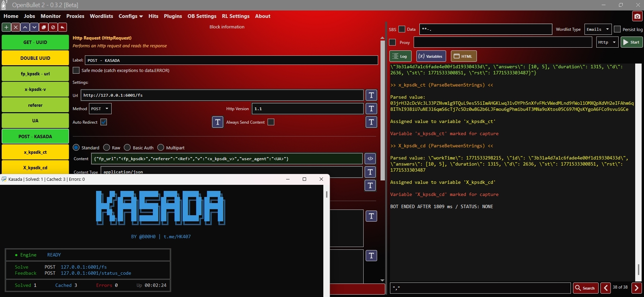This screenshot has height=297, width=644.
Task: Click the OpenBullet app icon in title bar
Action: pos(4,5)
